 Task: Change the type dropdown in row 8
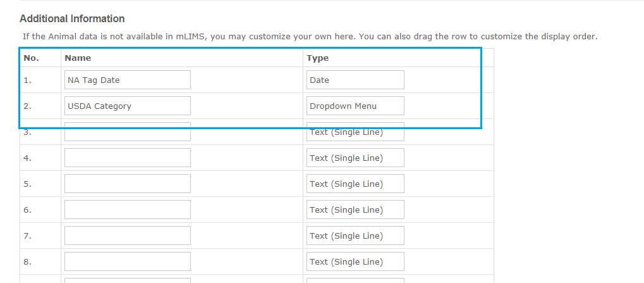(x=355, y=261)
